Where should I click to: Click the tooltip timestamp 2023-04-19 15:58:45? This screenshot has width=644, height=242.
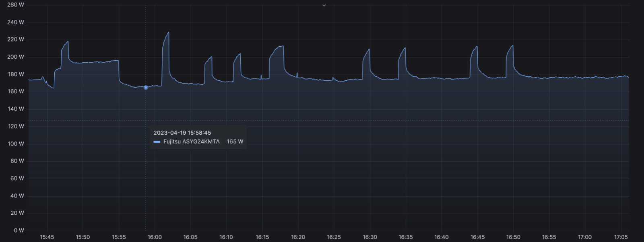(182, 133)
